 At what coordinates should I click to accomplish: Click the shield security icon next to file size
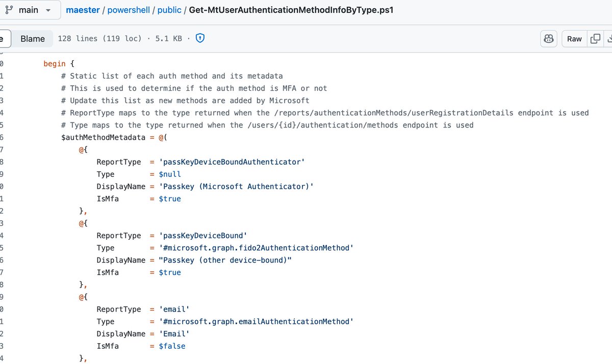pos(200,38)
